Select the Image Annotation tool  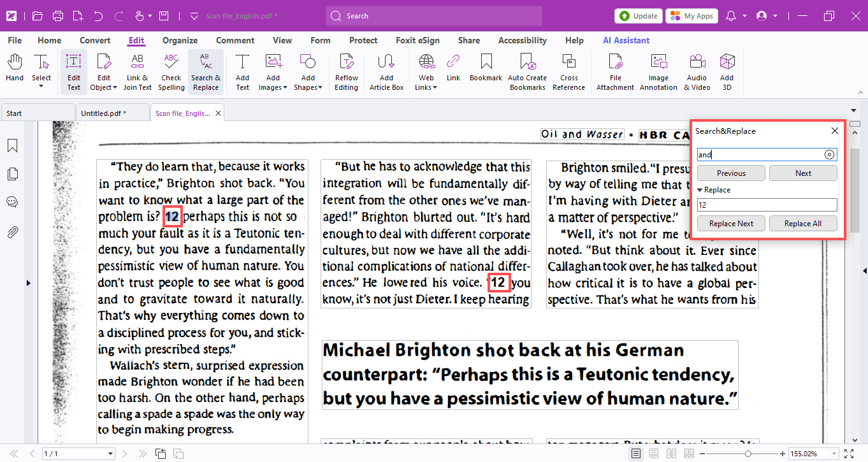point(658,72)
